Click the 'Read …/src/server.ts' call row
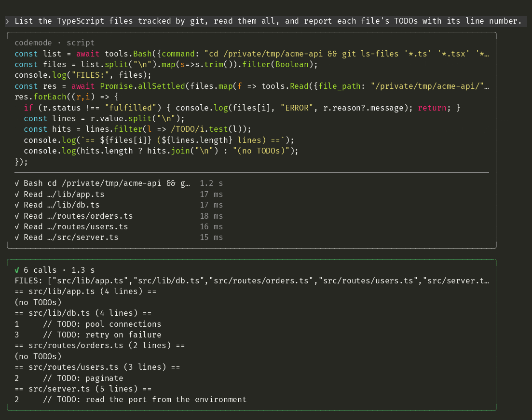Viewport: 532px width, 420px height. click(x=119, y=238)
